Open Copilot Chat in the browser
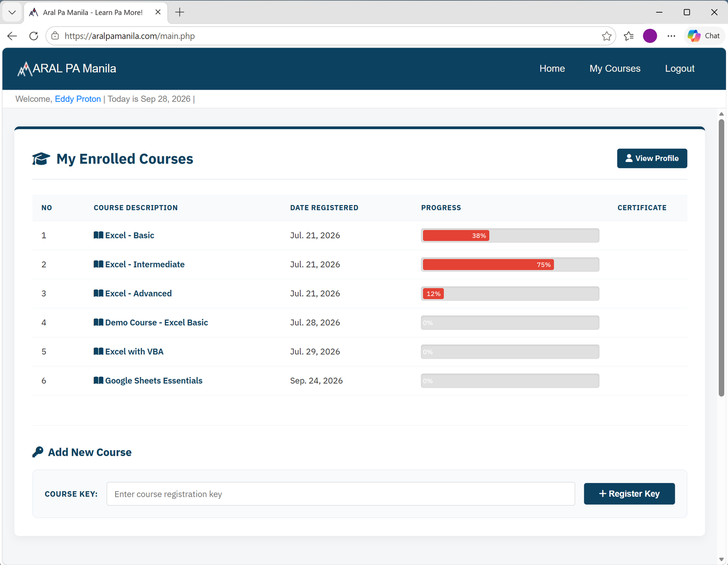728x565 pixels. (x=704, y=36)
